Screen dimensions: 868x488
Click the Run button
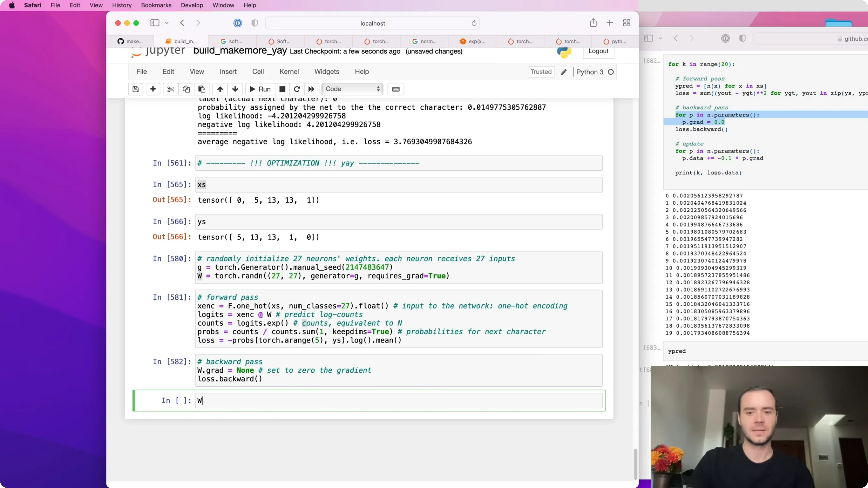pos(260,89)
